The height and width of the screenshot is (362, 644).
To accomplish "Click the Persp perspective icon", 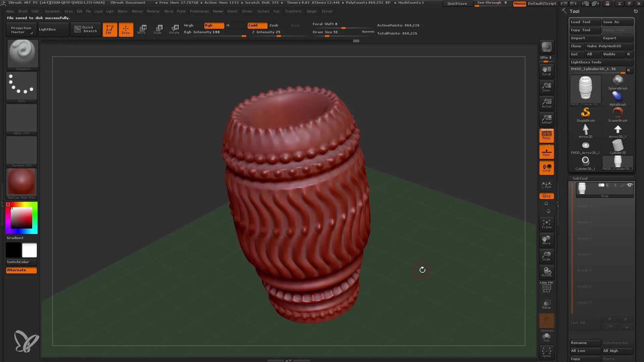I will point(547,135).
